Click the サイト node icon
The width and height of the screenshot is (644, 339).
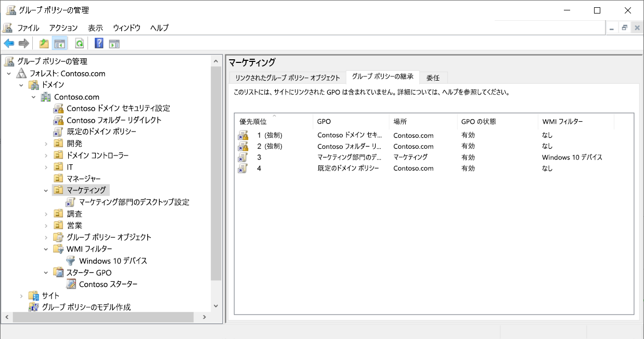click(x=34, y=295)
